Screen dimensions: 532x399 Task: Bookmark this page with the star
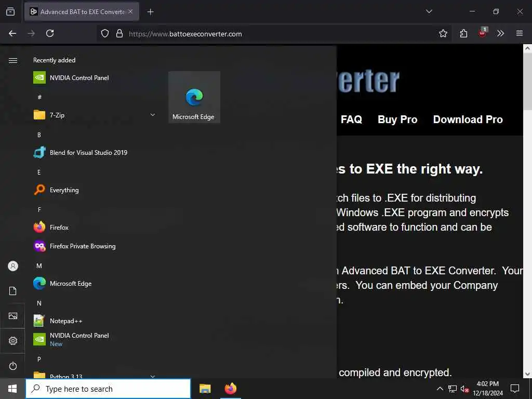tap(443, 33)
